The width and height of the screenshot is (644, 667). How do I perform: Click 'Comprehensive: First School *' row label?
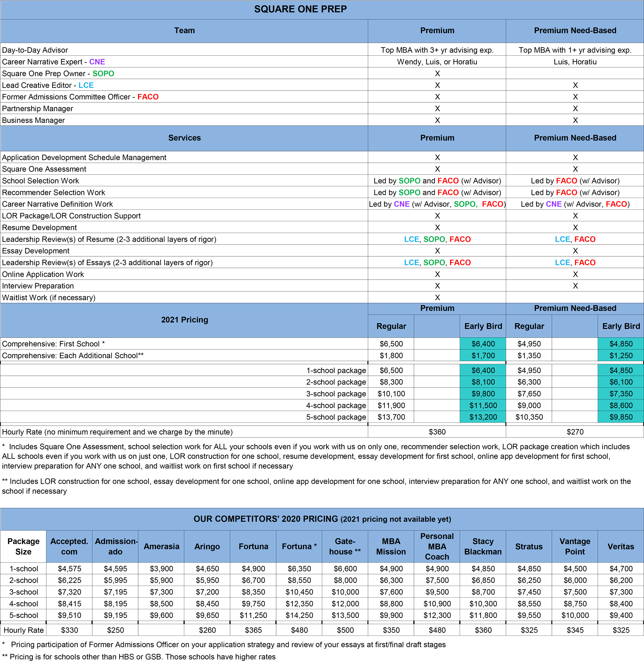pyautogui.click(x=53, y=344)
